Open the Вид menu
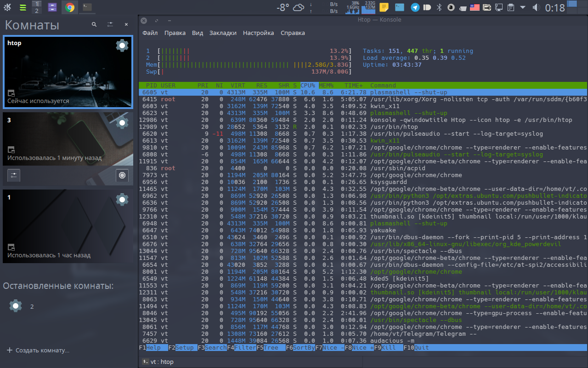 (x=198, y=33)
